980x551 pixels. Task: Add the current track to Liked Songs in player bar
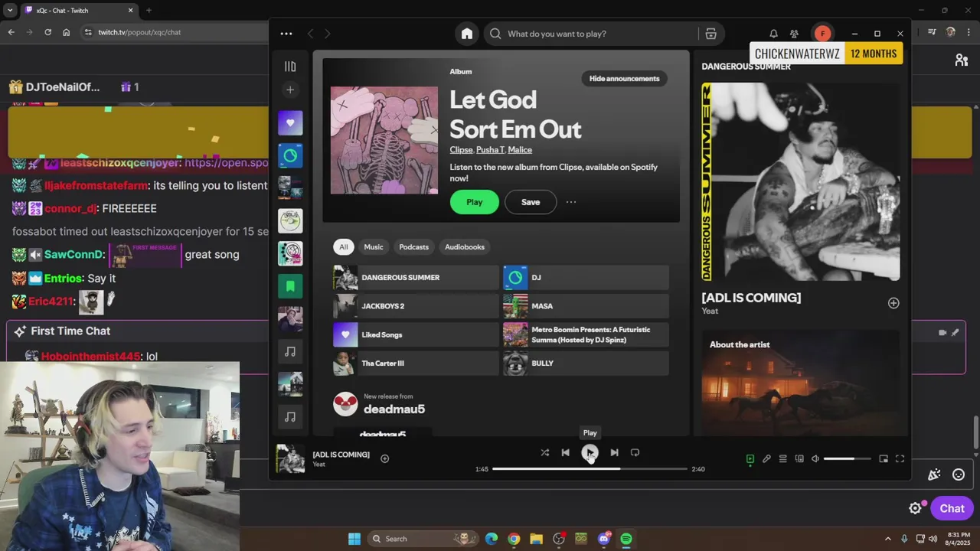(385, 459)
